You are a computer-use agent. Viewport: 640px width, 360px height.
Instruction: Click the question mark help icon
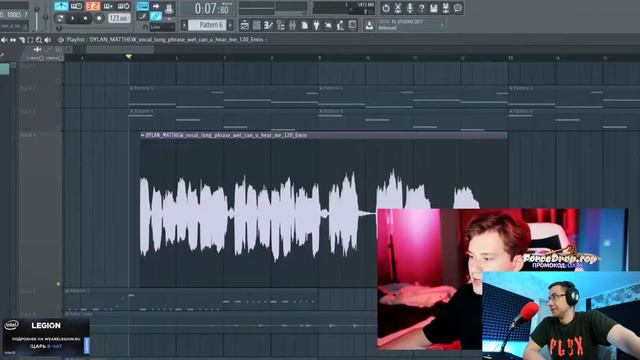[x=422, y=8]
